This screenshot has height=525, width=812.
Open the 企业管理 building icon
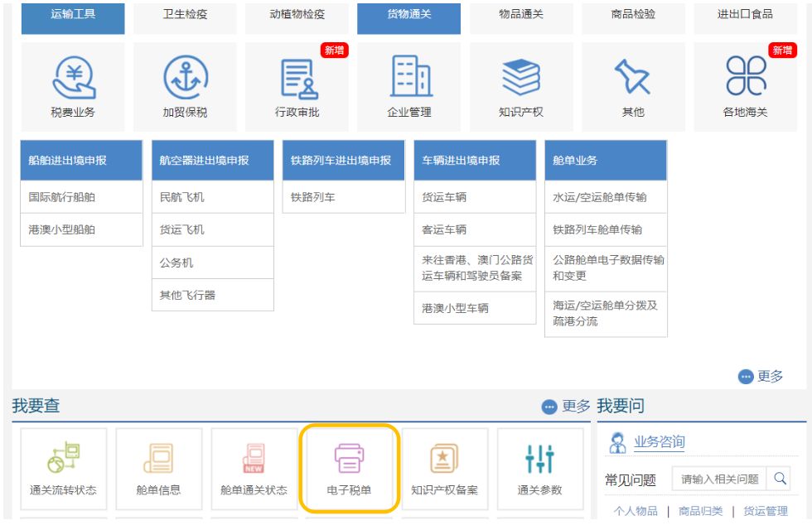pos(410,75)
